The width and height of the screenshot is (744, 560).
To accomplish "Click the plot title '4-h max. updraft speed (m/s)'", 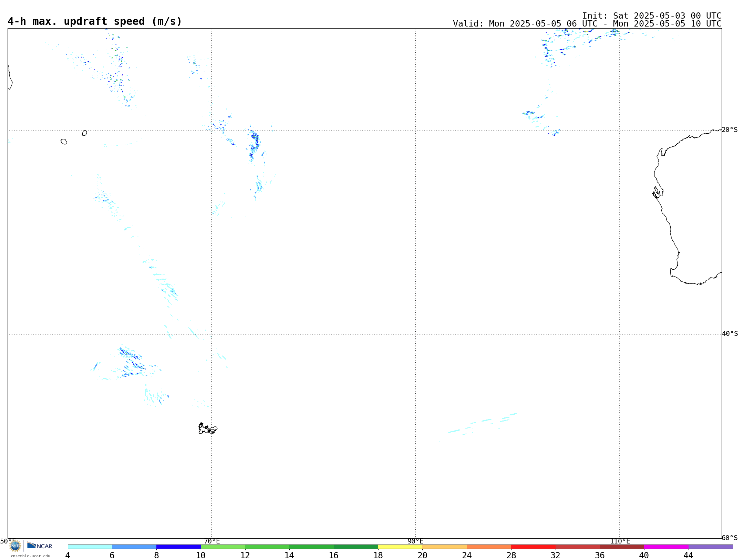I will click(95, 21).
